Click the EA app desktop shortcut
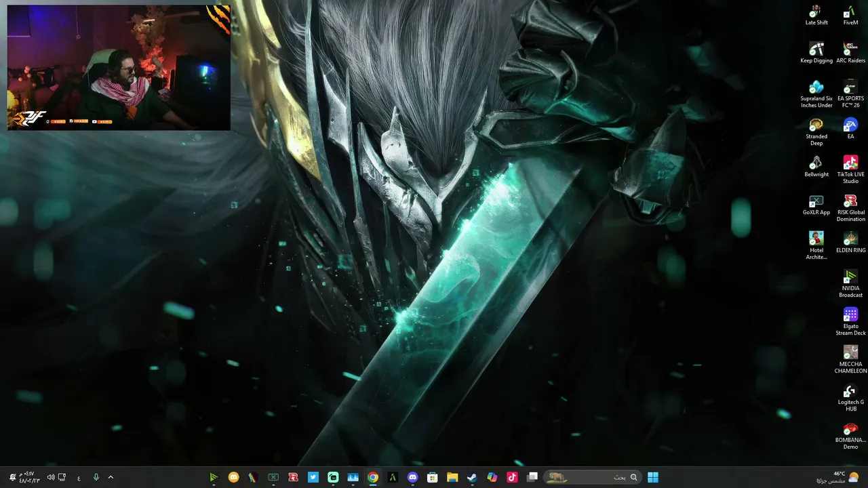The height and width of the screenshot is (488, 868). (x=850, y=129)
